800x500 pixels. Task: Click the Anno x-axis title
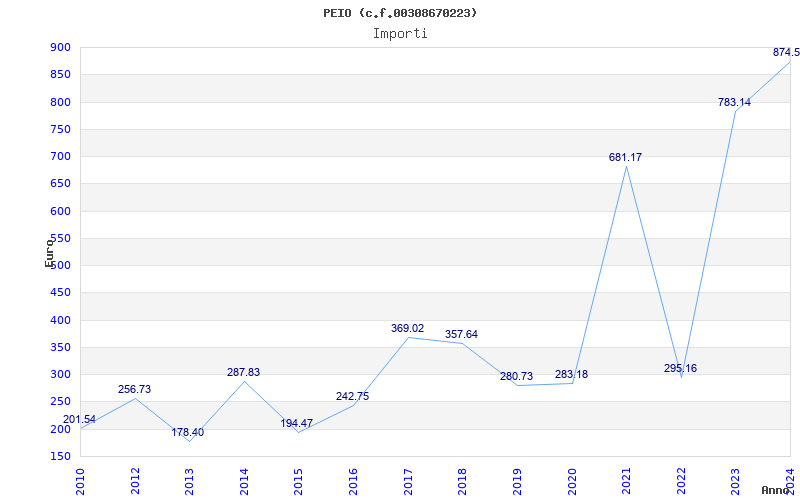tap(776, 490)
